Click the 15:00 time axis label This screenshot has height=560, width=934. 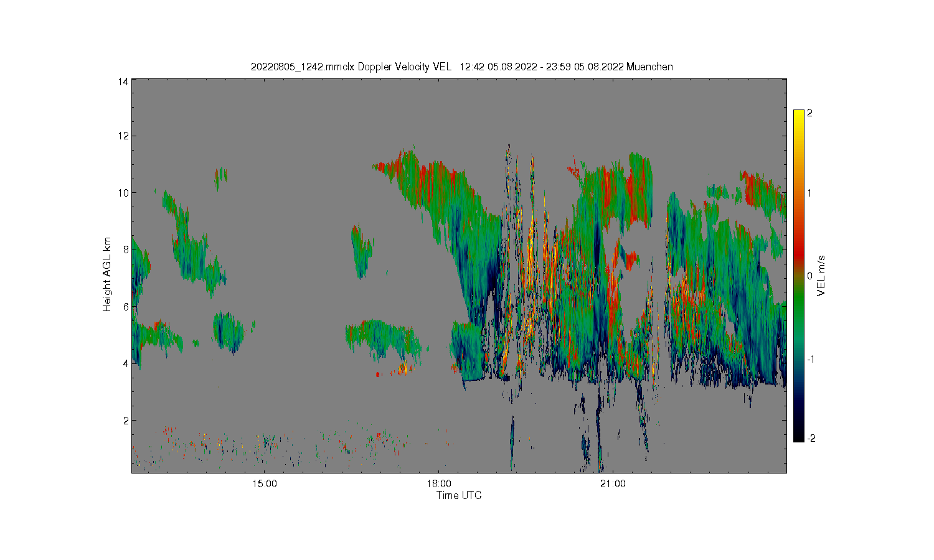click(x=265, y=484)
